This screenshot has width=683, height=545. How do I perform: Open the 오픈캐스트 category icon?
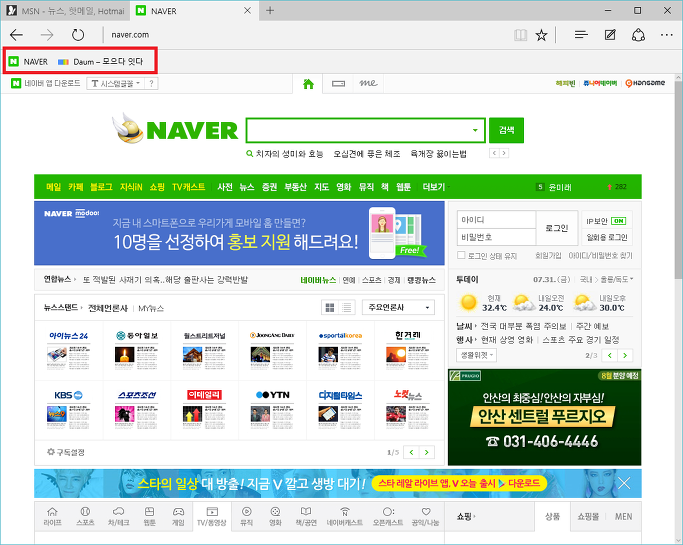(x=388, y=517)
